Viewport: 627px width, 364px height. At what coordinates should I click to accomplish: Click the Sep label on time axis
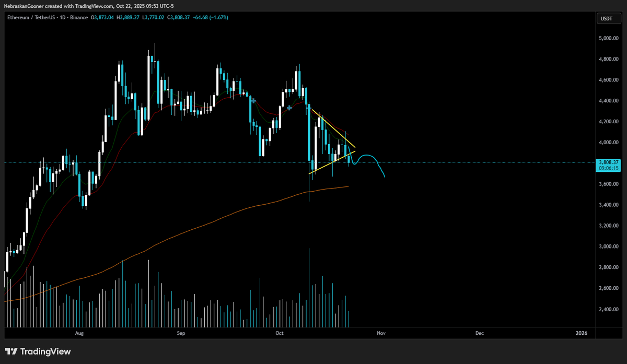tap(181, 333)
